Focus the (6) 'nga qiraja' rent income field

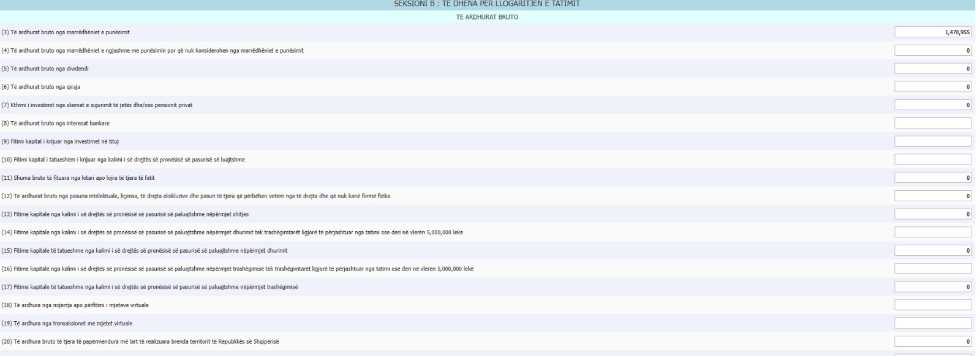coord(932,87)
